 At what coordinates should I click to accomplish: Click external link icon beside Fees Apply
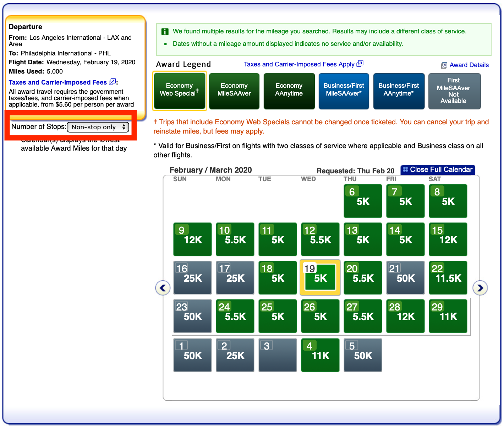point(360,64)
